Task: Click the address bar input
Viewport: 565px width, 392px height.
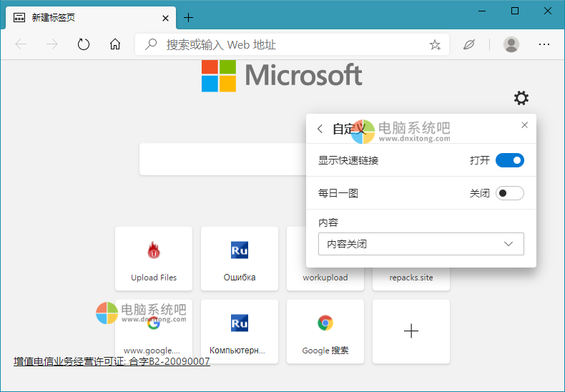Action: pos(293,44)
